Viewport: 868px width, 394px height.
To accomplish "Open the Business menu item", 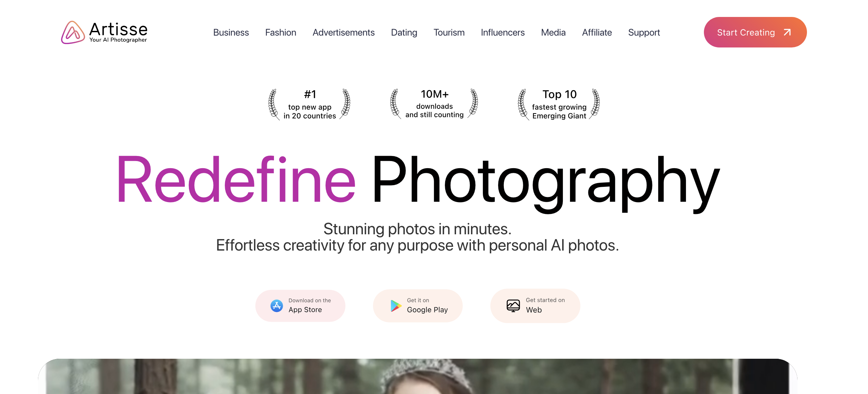I will point(231,33).
